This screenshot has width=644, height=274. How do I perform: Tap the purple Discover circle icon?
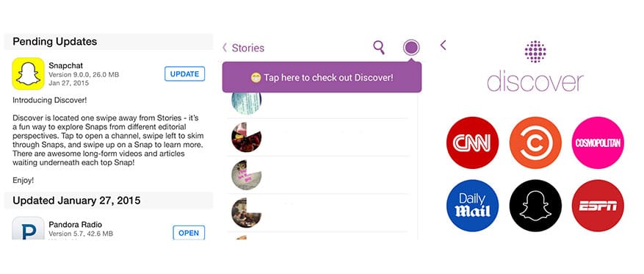pos(411,48)
